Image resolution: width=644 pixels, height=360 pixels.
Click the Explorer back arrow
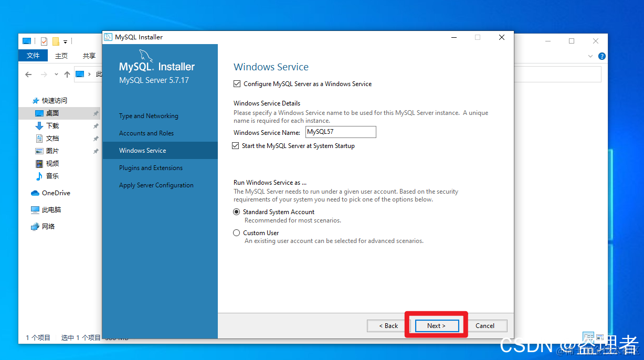pos(28,75)
